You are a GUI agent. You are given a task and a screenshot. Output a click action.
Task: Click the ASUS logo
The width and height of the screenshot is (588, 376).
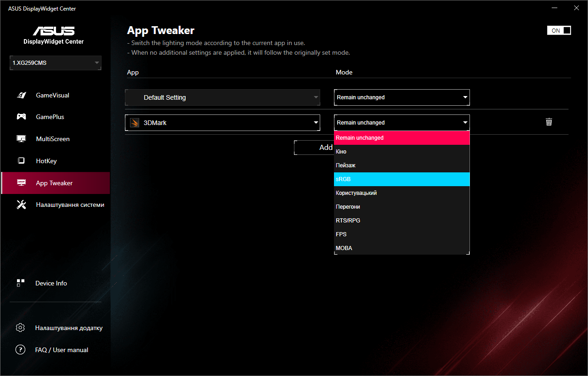[54, 31]
